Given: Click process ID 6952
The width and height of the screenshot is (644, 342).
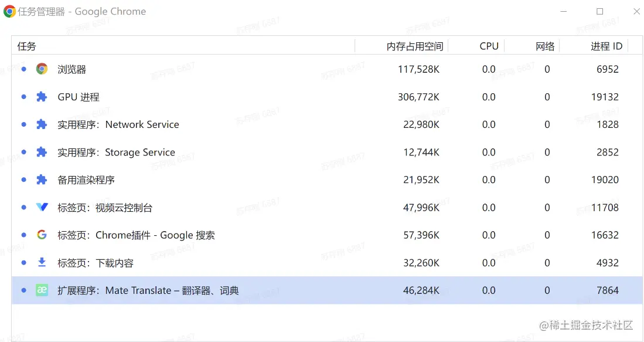Looking at the screenshot, I should click(x=608, y=69).
